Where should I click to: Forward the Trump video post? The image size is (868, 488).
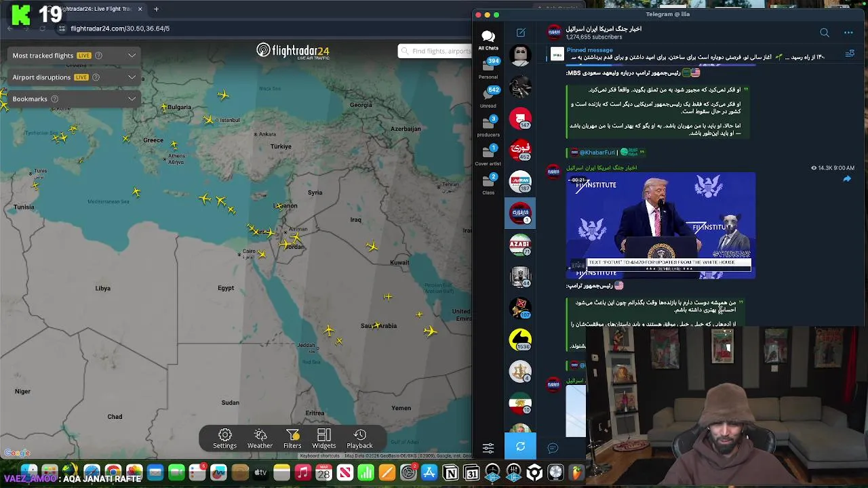pyautogui.click(x=846, y=179)
